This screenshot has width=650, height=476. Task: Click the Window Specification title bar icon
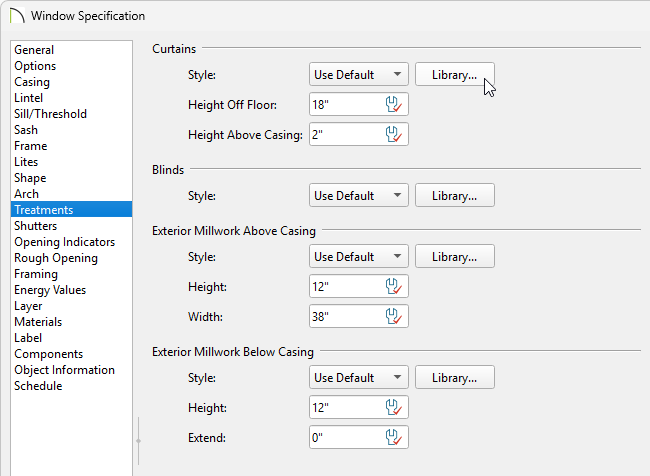coord(17,16)
